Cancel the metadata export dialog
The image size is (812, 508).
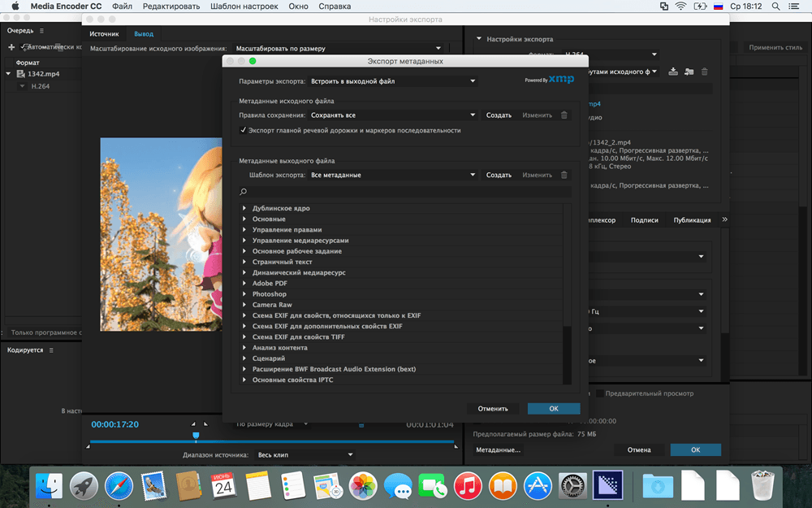493,409
